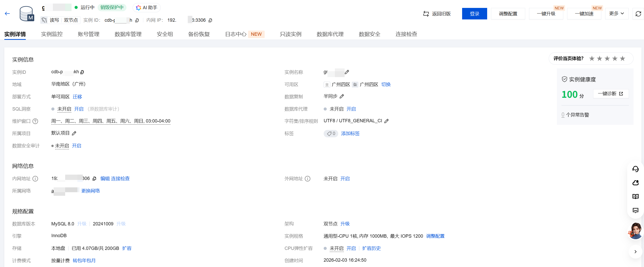This screenshot has width=644, height=267.
Task: Click the 更换网络 link
Action: [90, 191]
